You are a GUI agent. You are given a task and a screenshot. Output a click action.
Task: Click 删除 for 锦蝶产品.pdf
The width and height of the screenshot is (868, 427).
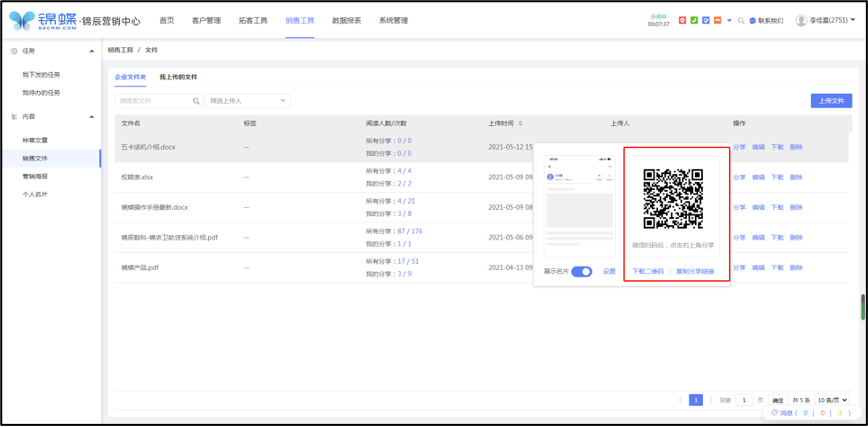tap(796, 267)
